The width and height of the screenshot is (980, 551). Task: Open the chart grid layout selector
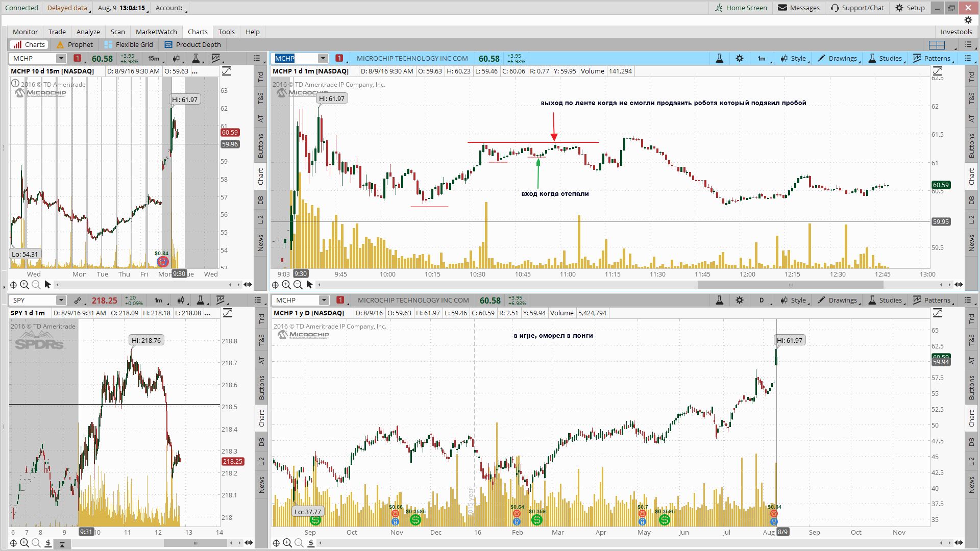pyautogui.click(x=937, y=44)
